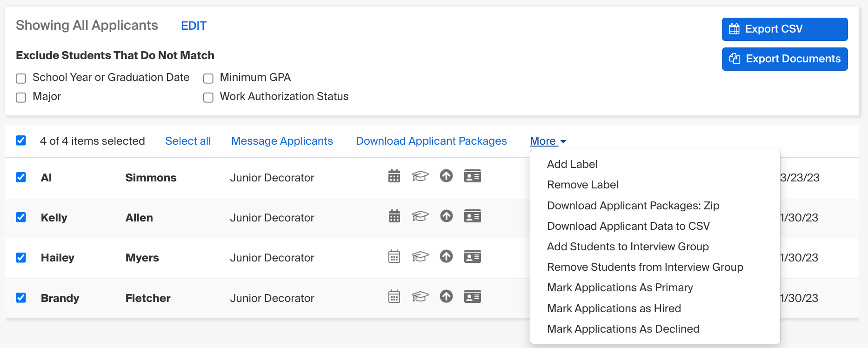This screenshot has height=348, width=868.
Task: Click the last name Simmons
Action: click(x=151, y=178)
